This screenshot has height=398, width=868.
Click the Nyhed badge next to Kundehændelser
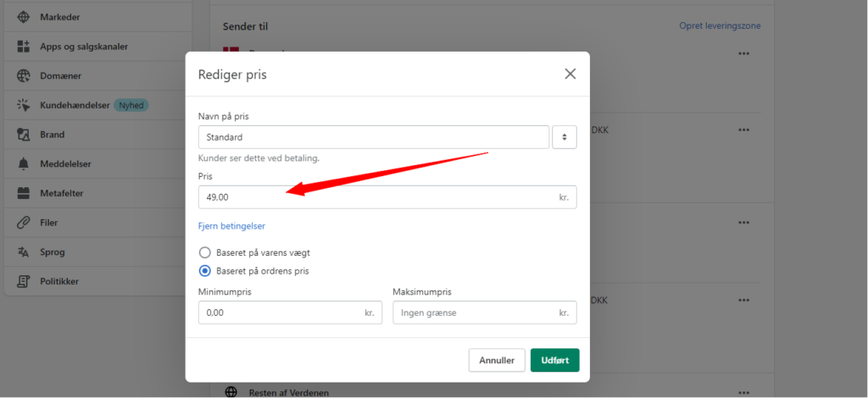(x=131, y=105)
